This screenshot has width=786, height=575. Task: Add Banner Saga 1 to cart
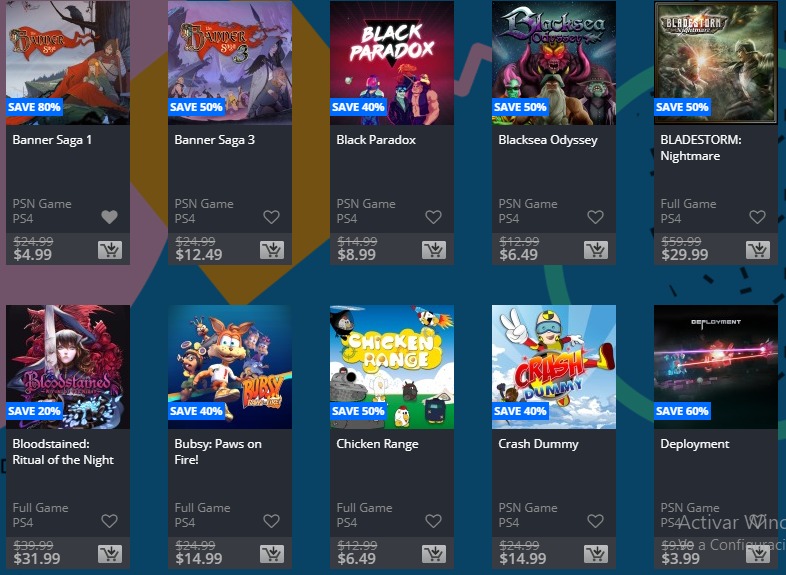pos(110,250)
